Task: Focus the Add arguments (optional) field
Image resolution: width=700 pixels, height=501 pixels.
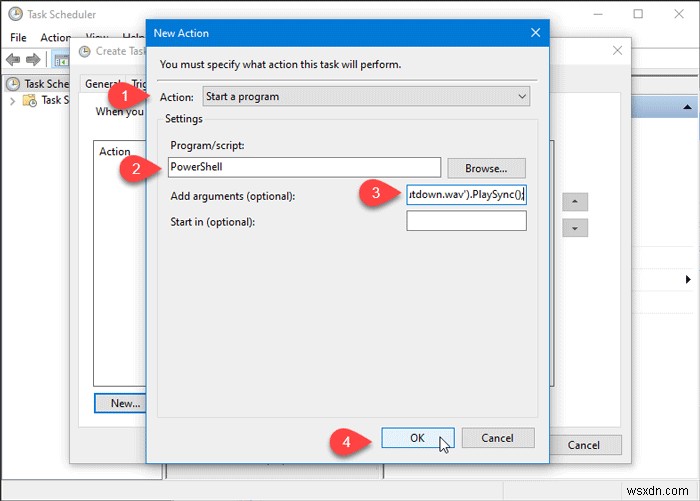Action: click(466, 195)
